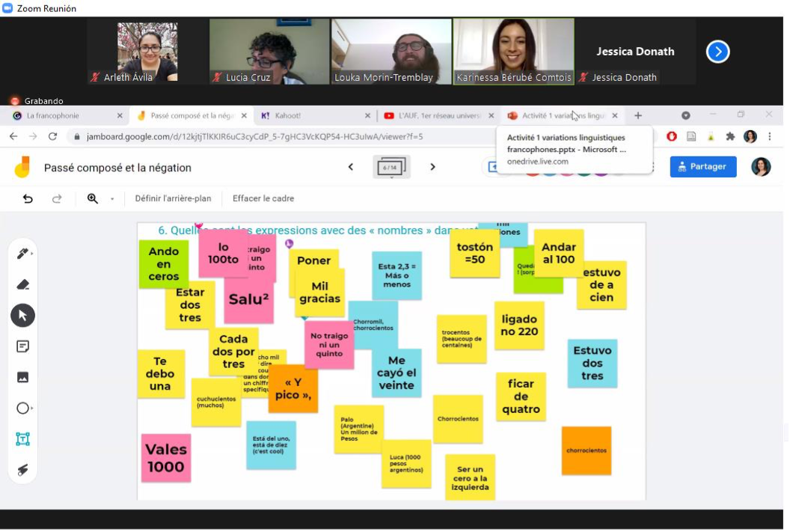Select the Eraser tool
Image resolution: width=790 pixels, height=532 pixels.
[22, 284]
